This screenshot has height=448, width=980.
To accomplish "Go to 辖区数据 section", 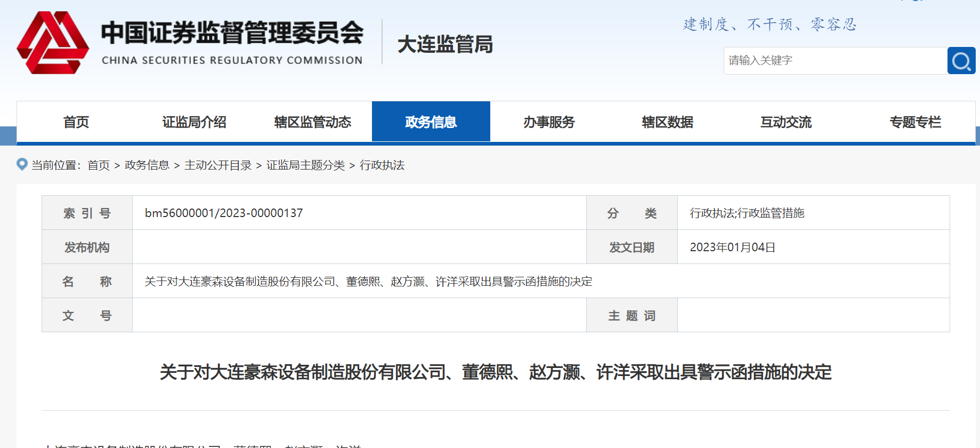I will click(667, 122).
